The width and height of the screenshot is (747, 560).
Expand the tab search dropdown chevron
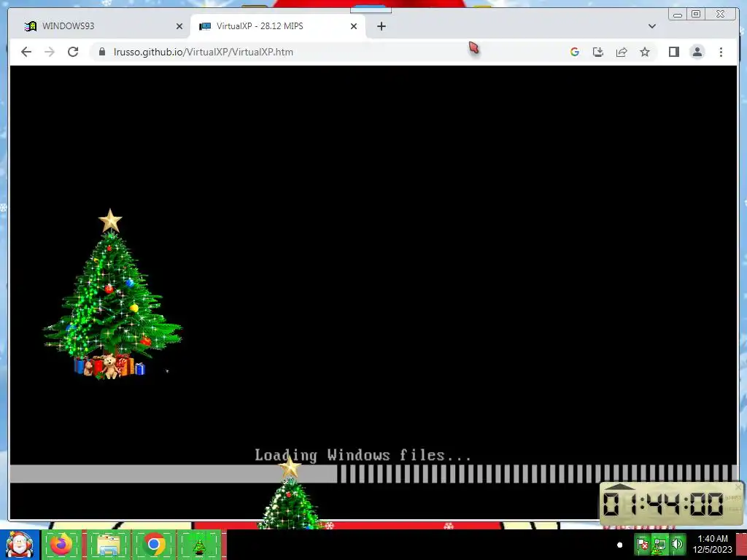click(x=651, y=26)
